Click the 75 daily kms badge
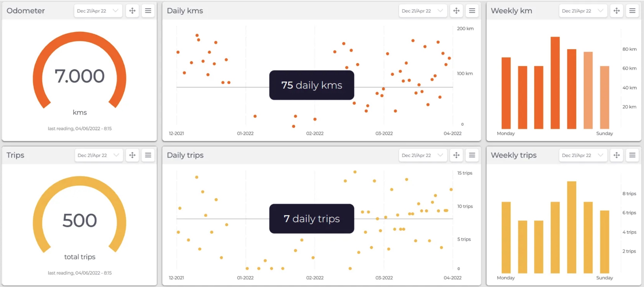This screenshot has width=644, height=287. click(x=311, y=85)
